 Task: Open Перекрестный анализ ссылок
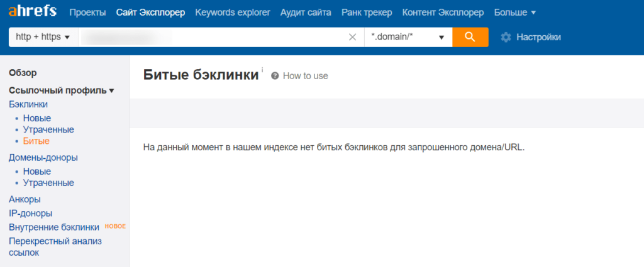click(55, 247)
